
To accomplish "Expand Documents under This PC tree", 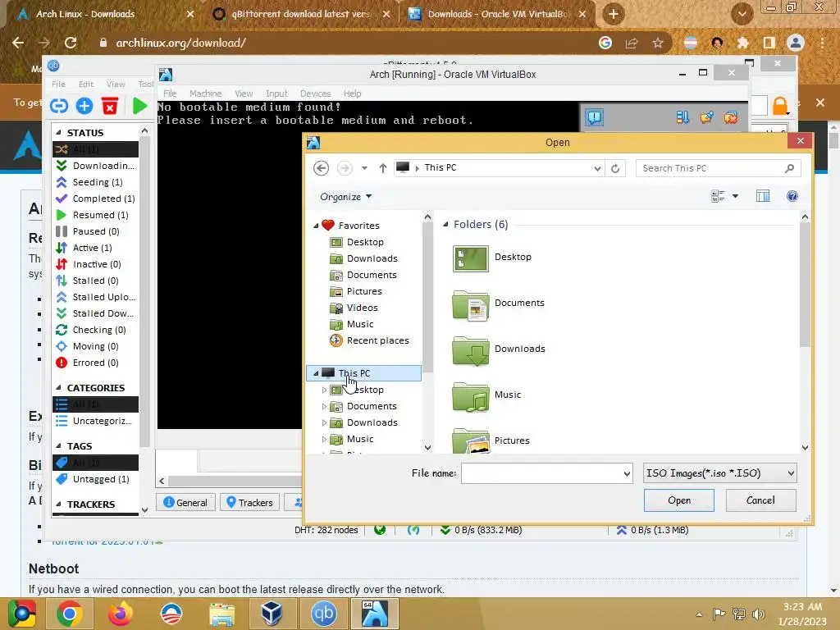I will click(324, 407).
